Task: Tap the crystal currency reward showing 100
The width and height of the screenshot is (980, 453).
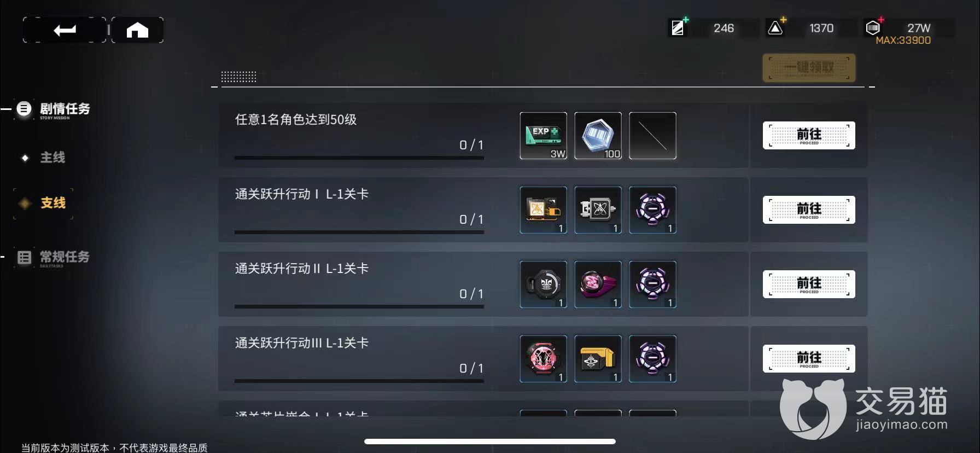Action: point(598,136)
